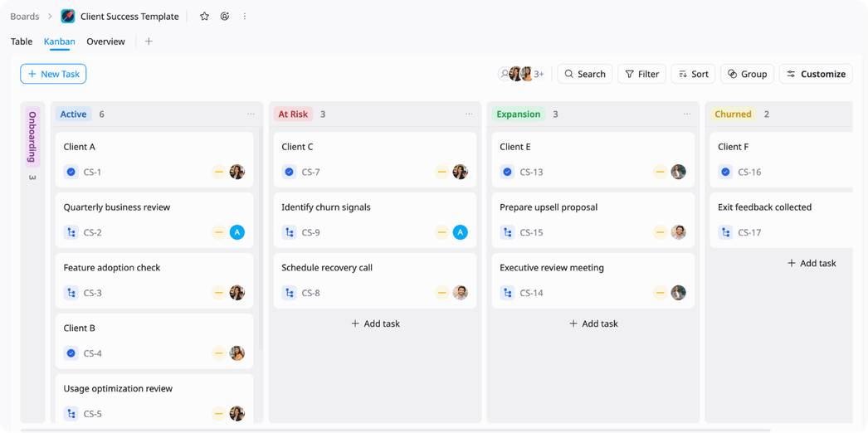868x433 pixels.
Task: Open the Customize panel
Action: 816,74
